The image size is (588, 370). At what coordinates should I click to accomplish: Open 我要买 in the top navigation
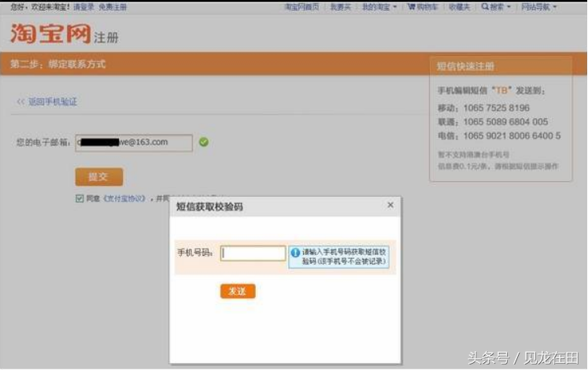pos(341,7)
